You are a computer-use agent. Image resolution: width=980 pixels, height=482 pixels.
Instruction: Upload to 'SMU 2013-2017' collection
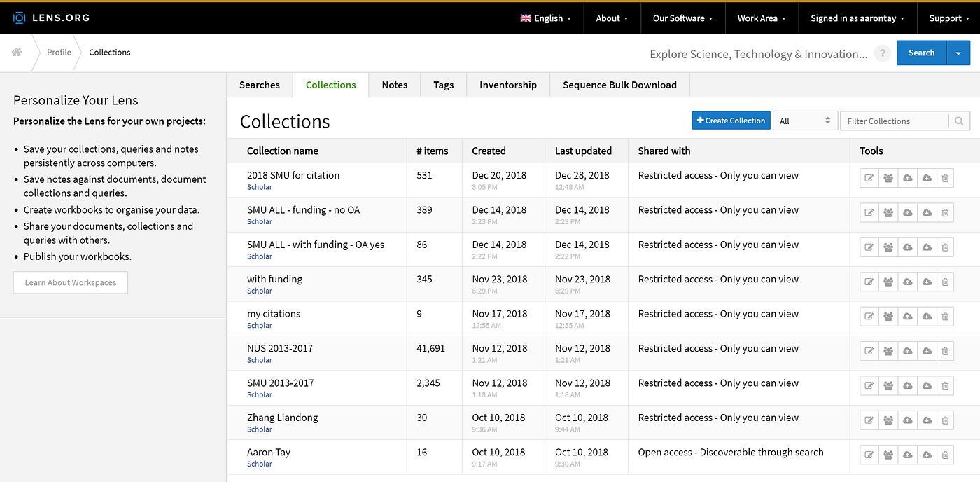tap(907, 386)
